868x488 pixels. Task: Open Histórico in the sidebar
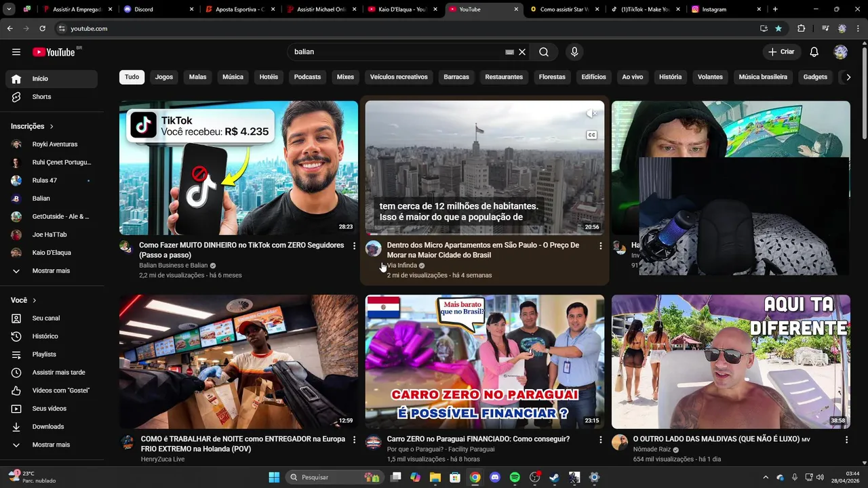click(x=52, y=336)
